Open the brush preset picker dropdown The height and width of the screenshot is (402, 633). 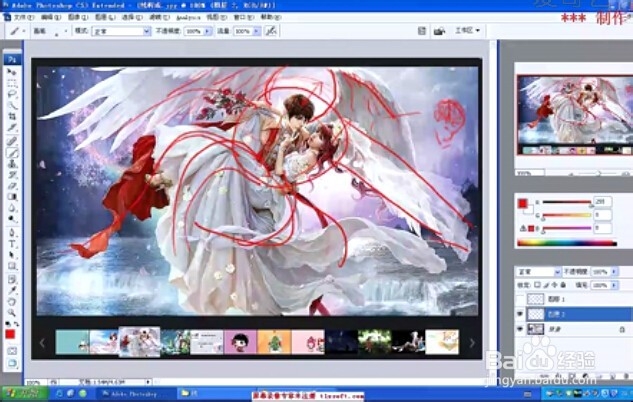click(x=66, y=31)
